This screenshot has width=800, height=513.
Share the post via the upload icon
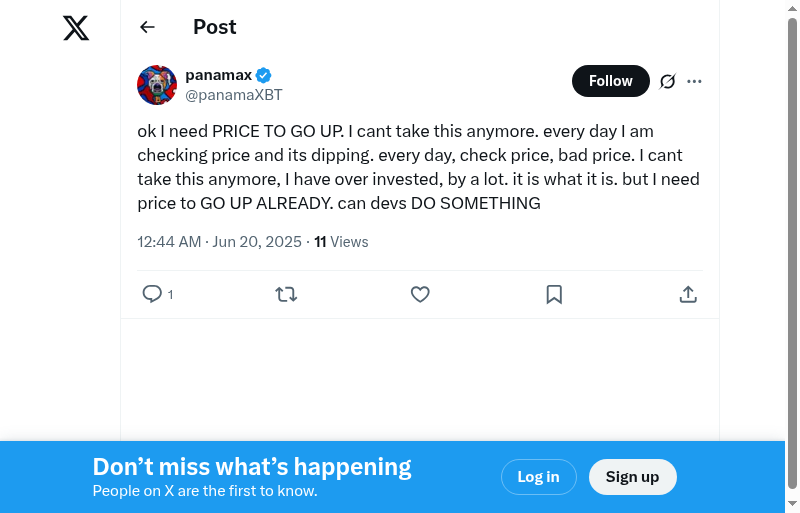688,294
